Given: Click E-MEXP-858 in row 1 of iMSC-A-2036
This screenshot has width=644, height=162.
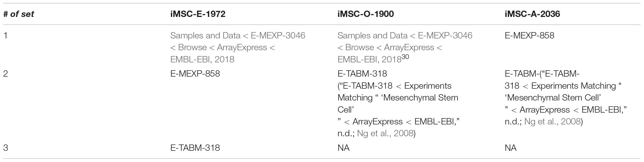Looking at the screenshot, I should pos(529,35).
